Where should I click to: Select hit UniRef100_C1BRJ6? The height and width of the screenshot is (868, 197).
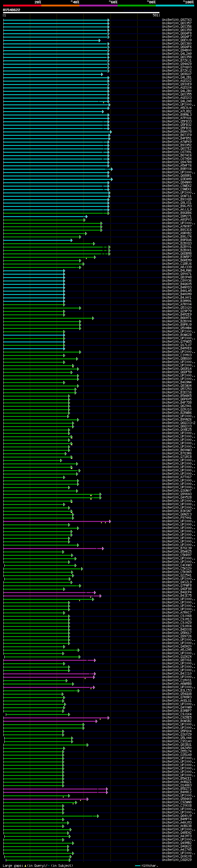click(177, 264)
